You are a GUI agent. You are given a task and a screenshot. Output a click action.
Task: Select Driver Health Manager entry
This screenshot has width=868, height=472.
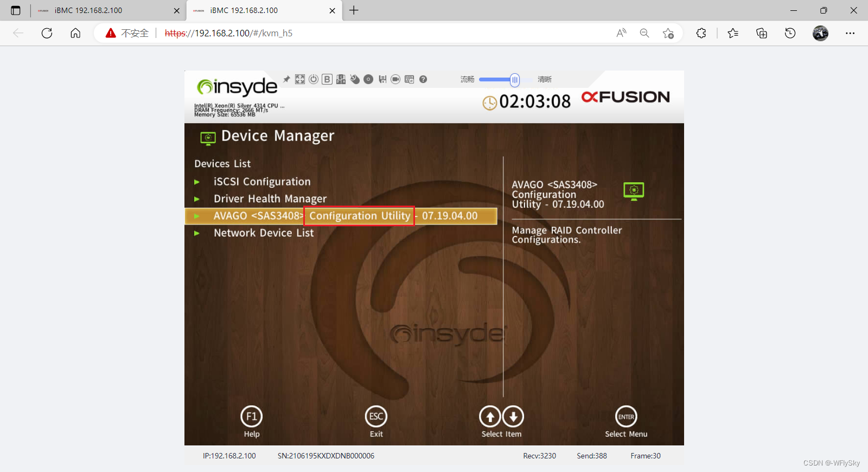[x=270, y=199]
